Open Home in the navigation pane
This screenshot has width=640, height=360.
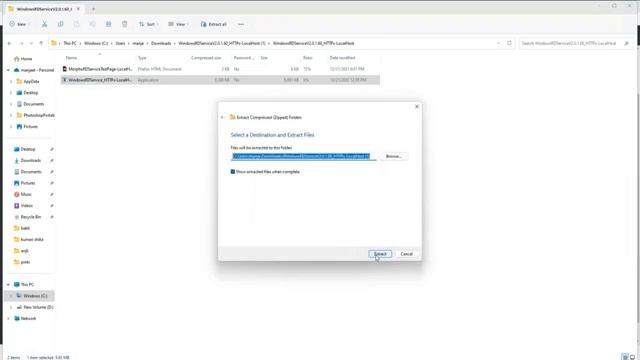[x=23, y=59]
